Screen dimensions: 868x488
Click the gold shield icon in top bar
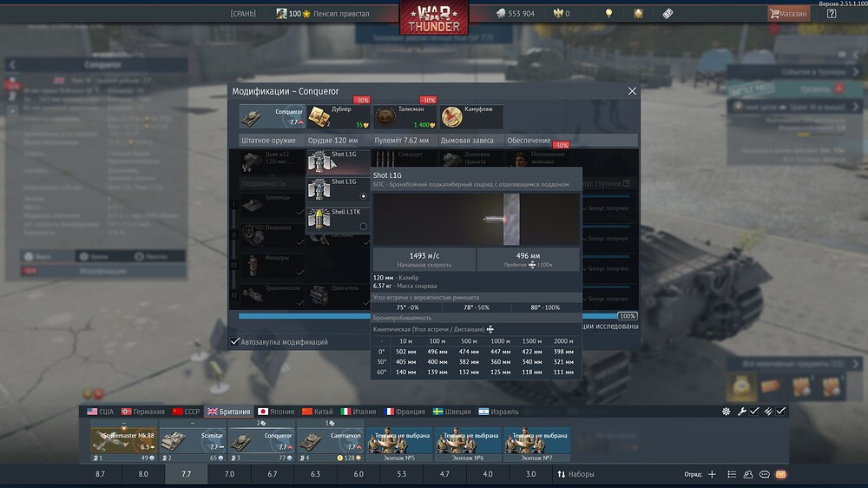[x=638, y=13]
